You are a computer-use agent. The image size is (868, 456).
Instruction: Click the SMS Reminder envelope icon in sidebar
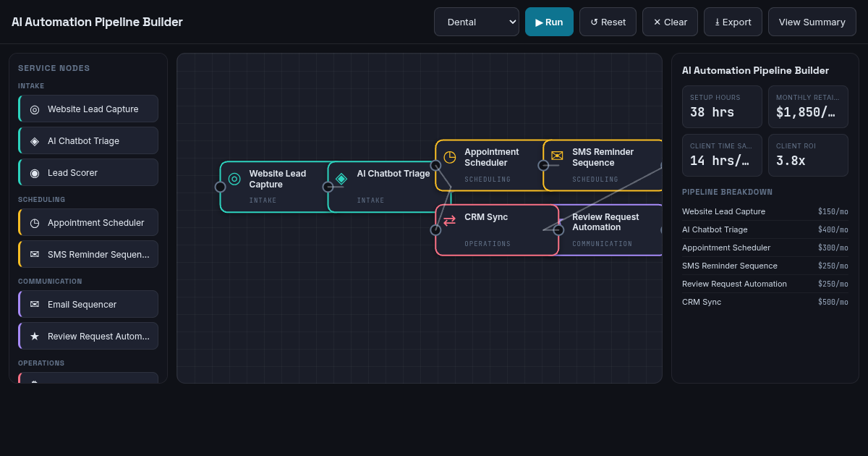click(35, 255)
